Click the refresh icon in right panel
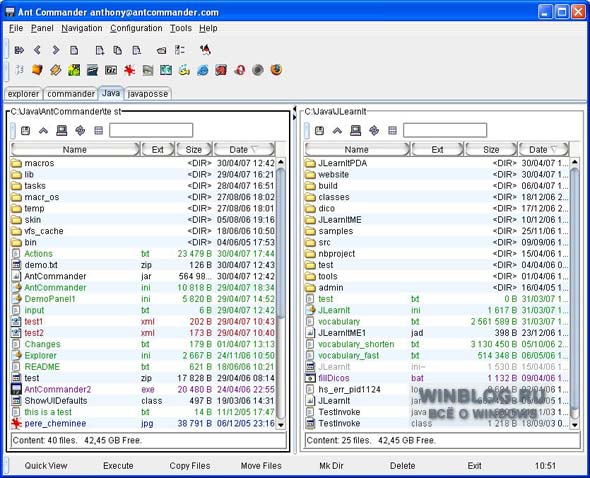The height and width of the screenshot is (478, 590). pos(374,131)
